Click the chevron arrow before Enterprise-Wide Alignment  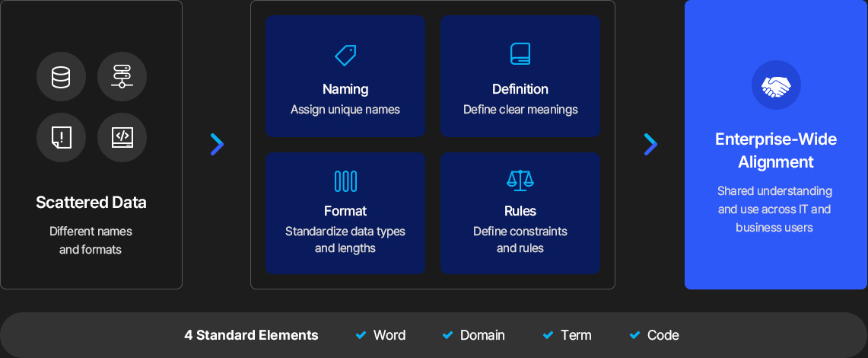click(650, 144)
